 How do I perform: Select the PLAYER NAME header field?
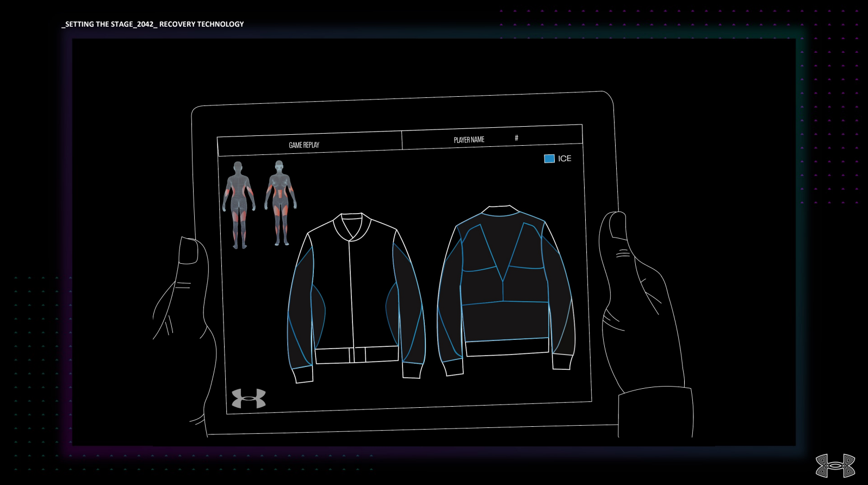point(469,140)
